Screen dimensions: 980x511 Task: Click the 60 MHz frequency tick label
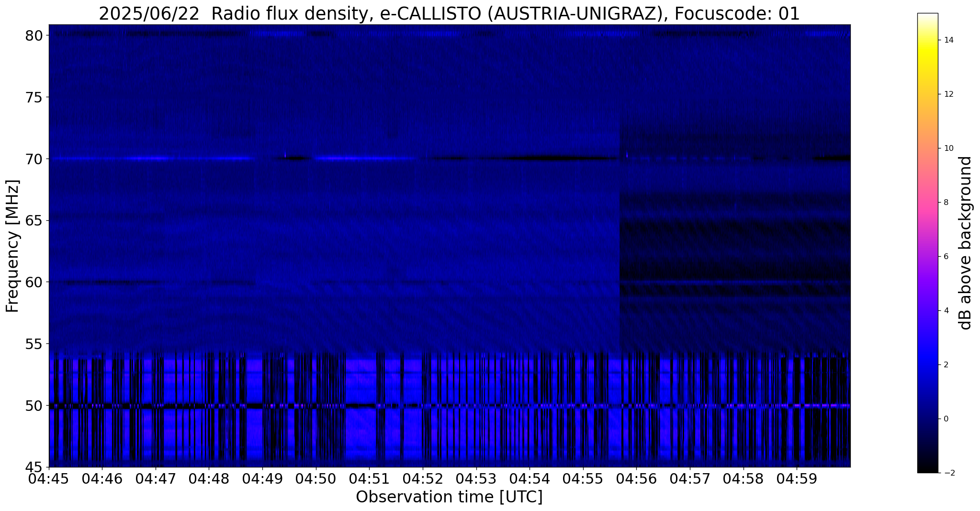(34, 282)
